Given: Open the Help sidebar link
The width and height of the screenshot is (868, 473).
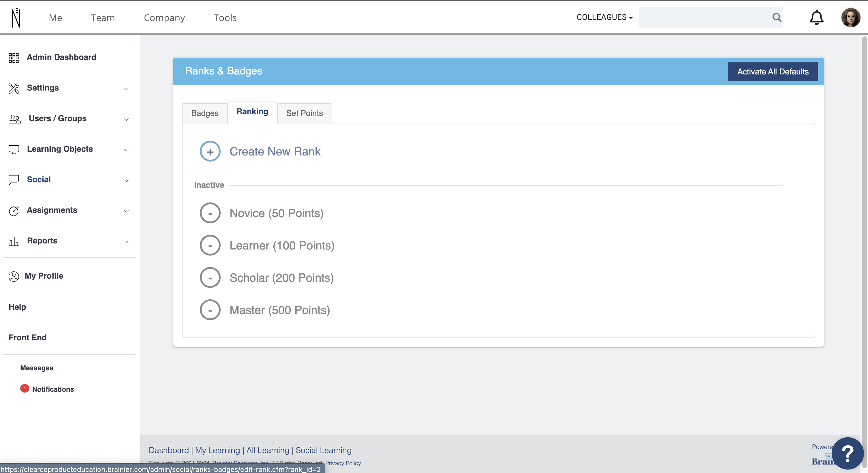Looking at the screenshot, I should [x=17, y=307].
